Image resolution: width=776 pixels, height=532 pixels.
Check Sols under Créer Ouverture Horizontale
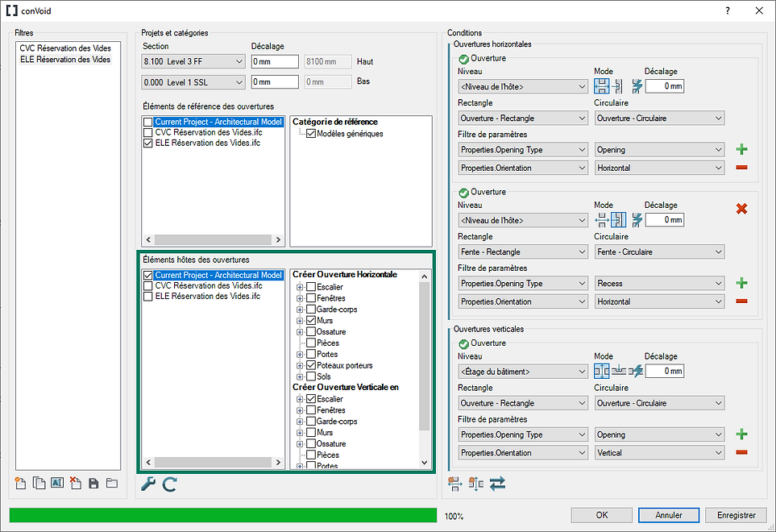(311, 376)
